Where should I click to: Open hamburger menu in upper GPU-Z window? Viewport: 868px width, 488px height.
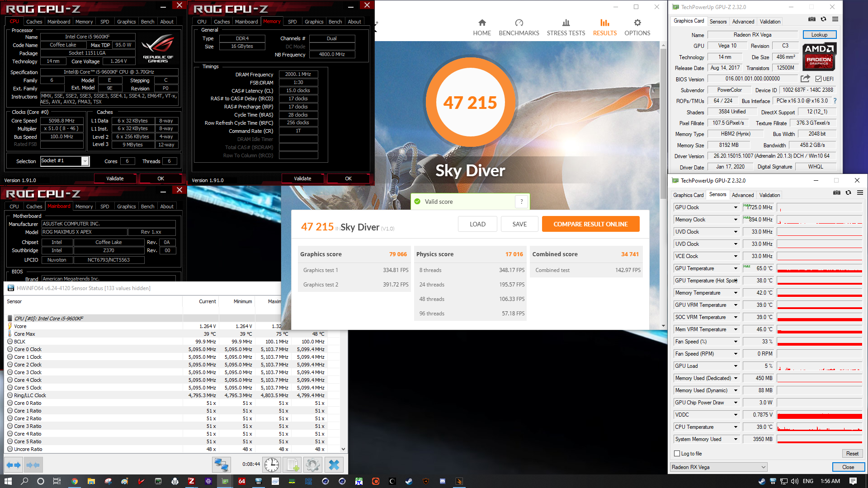(x=835, y=19)
